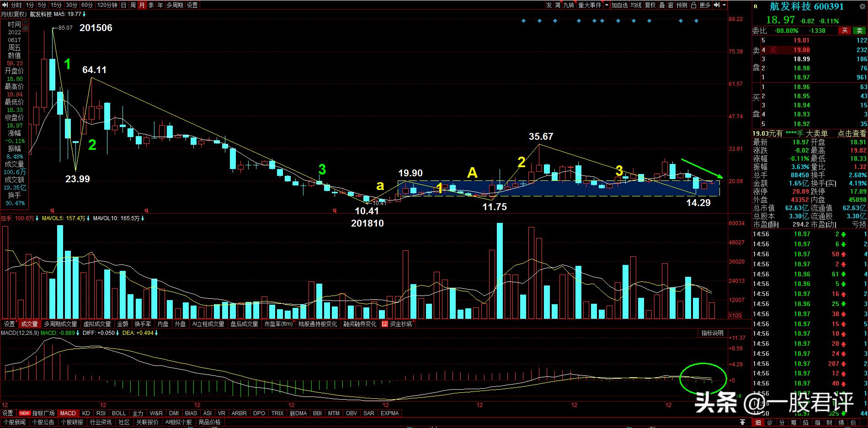
Task: Open the 个股研报 research reports tab
Action: pyautogui.click(x=72, y=423)
